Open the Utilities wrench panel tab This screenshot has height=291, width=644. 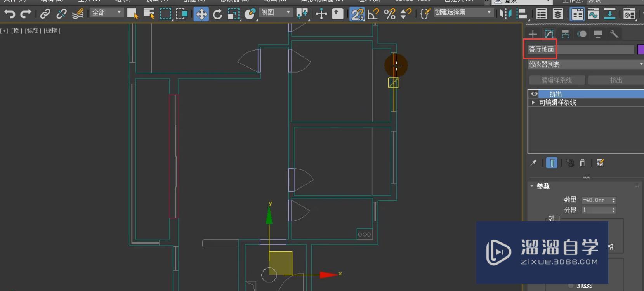614,34
